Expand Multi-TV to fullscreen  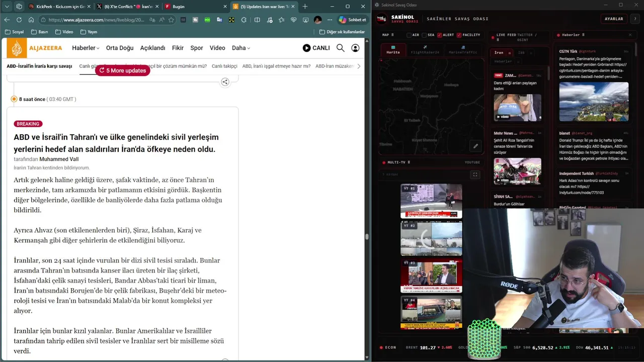click(475, 174)
